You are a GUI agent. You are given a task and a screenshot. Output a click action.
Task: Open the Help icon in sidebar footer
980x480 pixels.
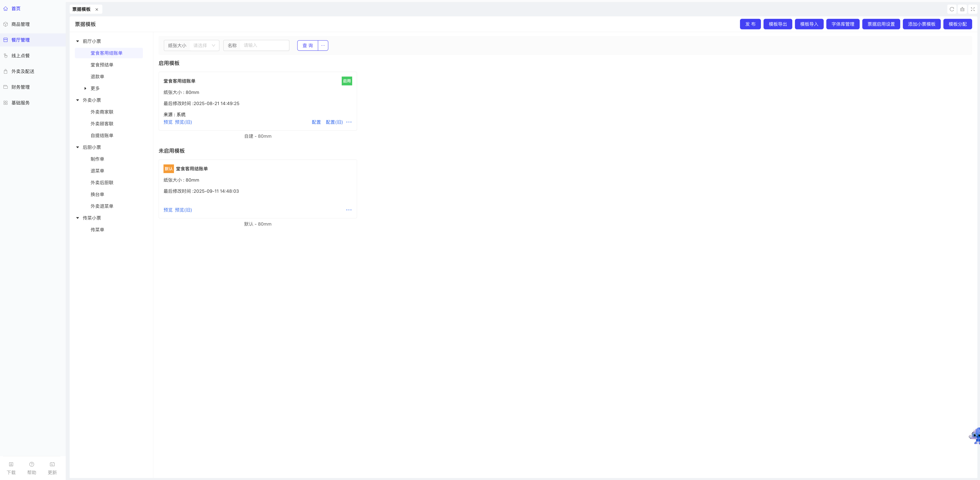pos(32,464)
